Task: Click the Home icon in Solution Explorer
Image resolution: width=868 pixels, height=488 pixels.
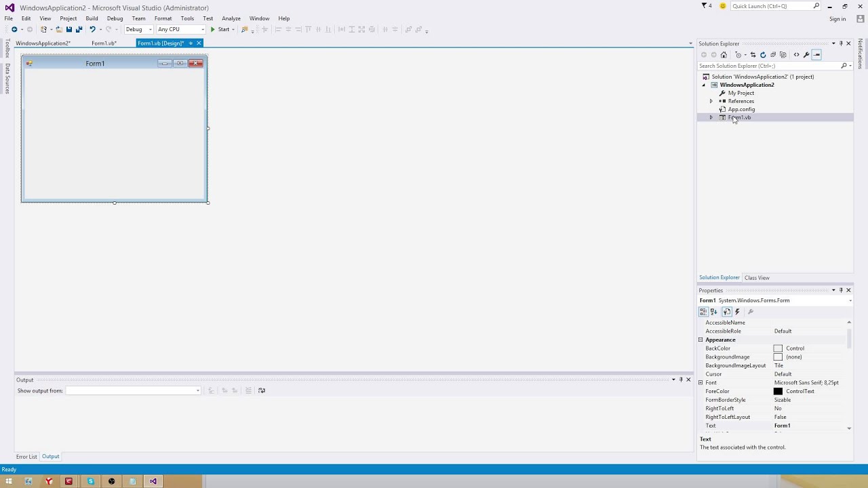Action: click(x=724, y=55)
